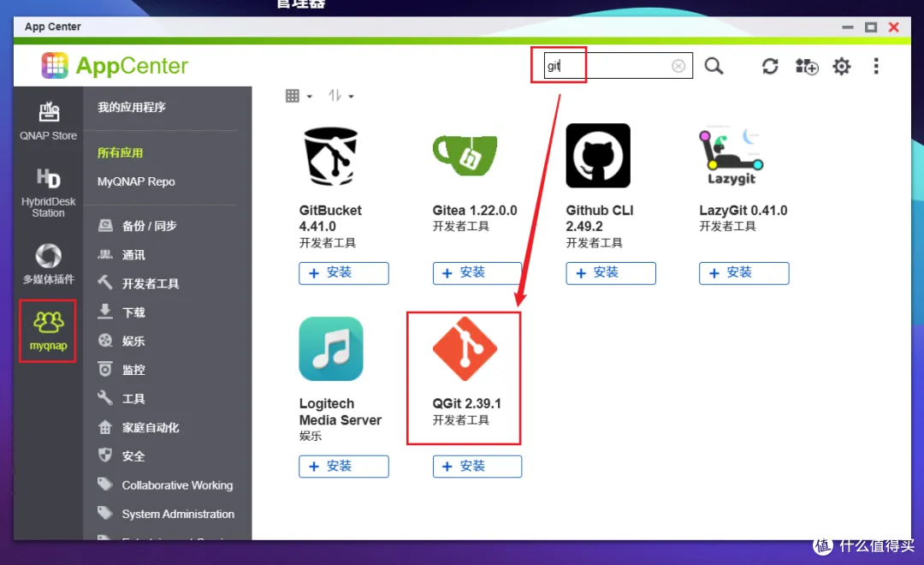The width and height of the screenshot is (924, 565).
Task: Select 所有应用 category
Action: (x=121, y=152)
